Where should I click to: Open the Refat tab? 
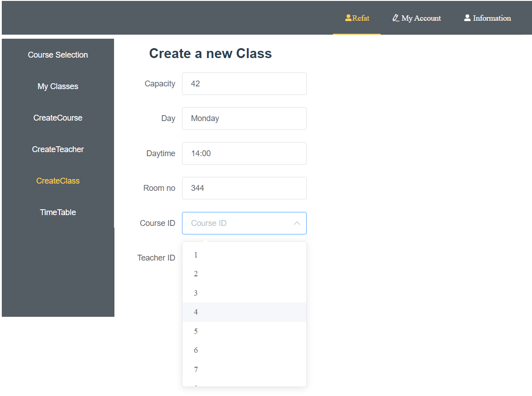tap(357, 18)
